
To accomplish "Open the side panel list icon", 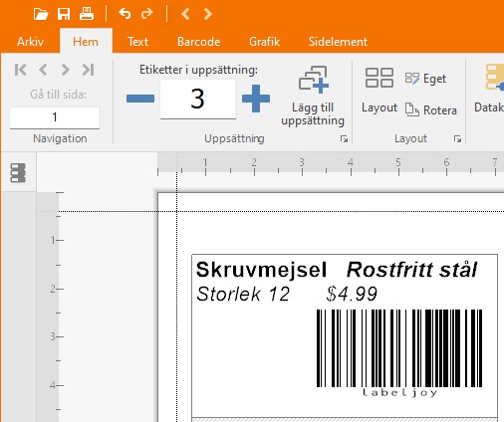I will point(18,173).
